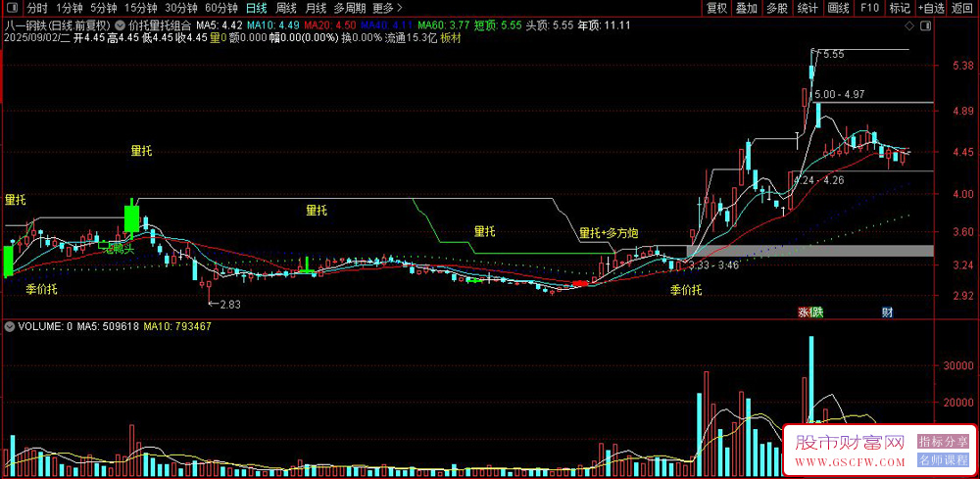Click the 头顶: 5.55 value
Viewport: 980px width, 479px height.
(550, 26)
